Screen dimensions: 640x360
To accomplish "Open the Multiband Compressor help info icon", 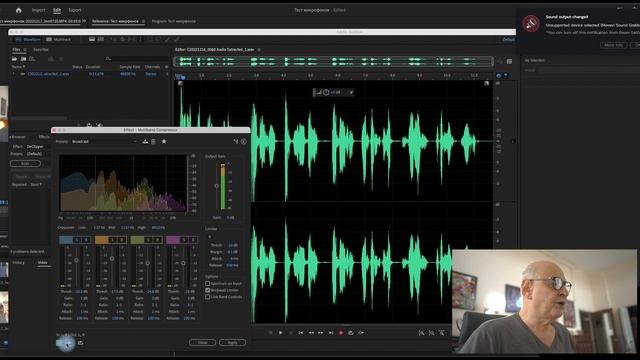I will point(244,142).
